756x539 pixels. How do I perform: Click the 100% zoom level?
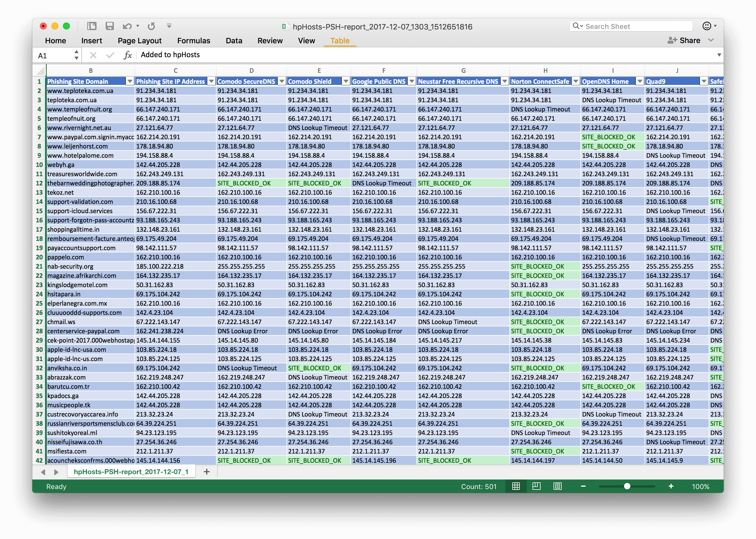point(701,486)
